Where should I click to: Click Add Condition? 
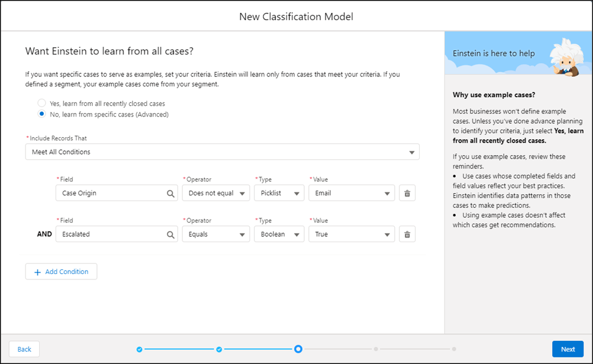pyautogui.click(x=61, y=271)
